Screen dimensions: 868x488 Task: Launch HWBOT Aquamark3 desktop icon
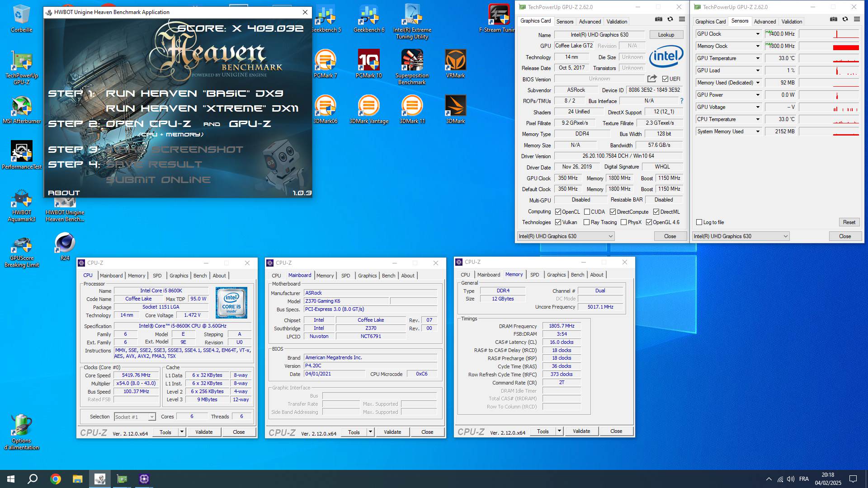(x=21, y=206)
